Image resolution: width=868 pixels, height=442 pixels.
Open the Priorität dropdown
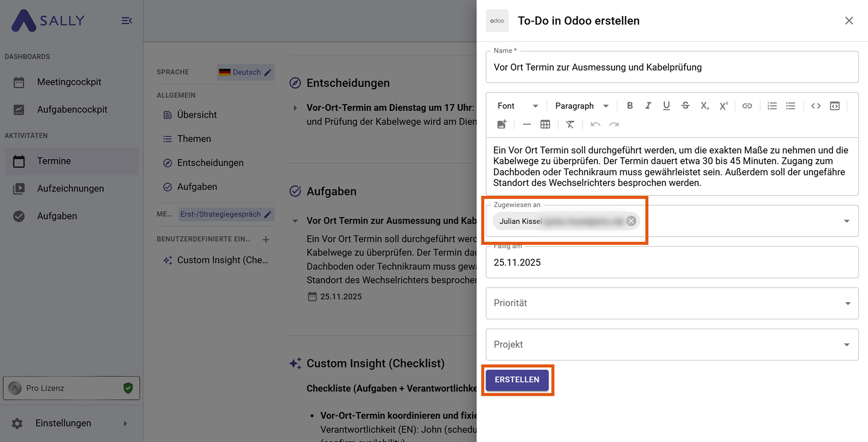tap(672, 303)
